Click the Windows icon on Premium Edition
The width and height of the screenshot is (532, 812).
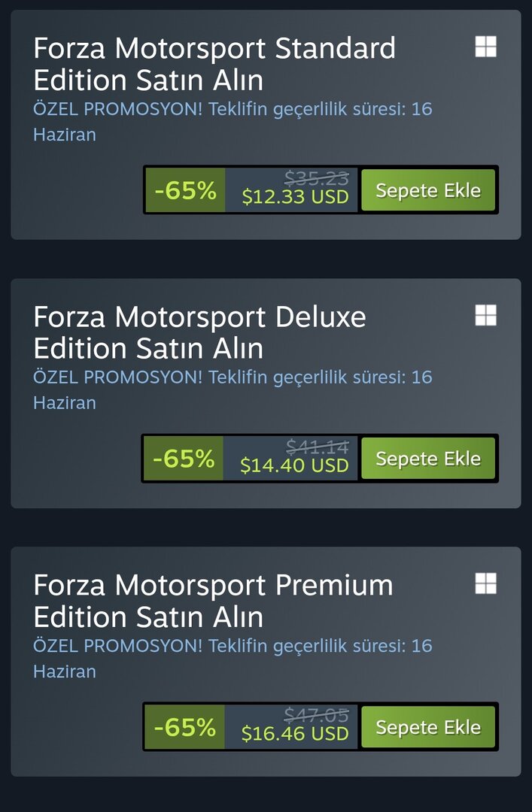tap(486, 583)
